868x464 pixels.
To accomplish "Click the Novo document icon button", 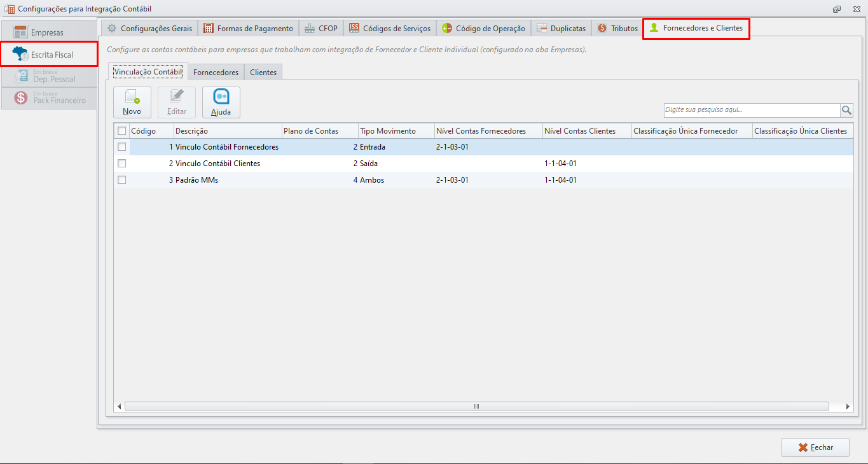I will pyautogui.click(x=132, y=102).
